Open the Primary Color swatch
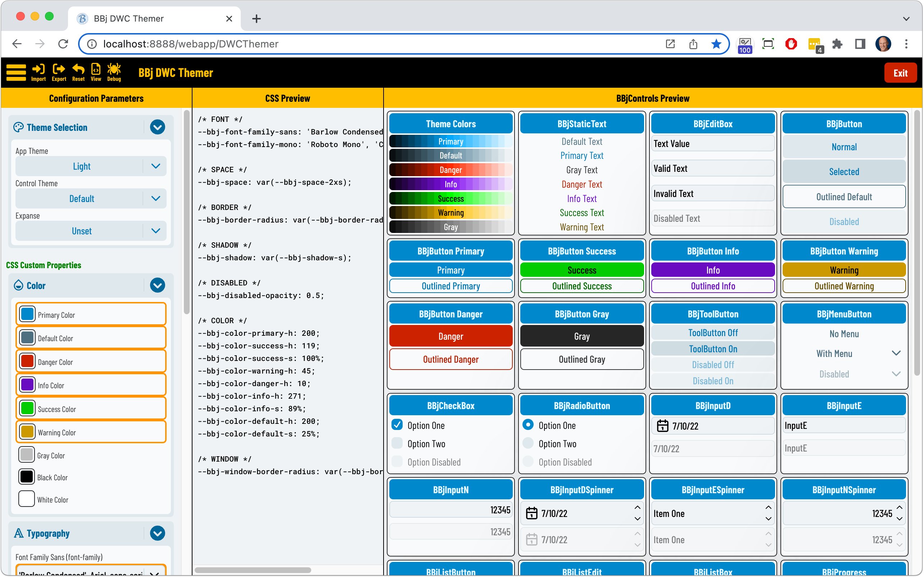Viewport: 924px width, 577px height. pos(27,315)
